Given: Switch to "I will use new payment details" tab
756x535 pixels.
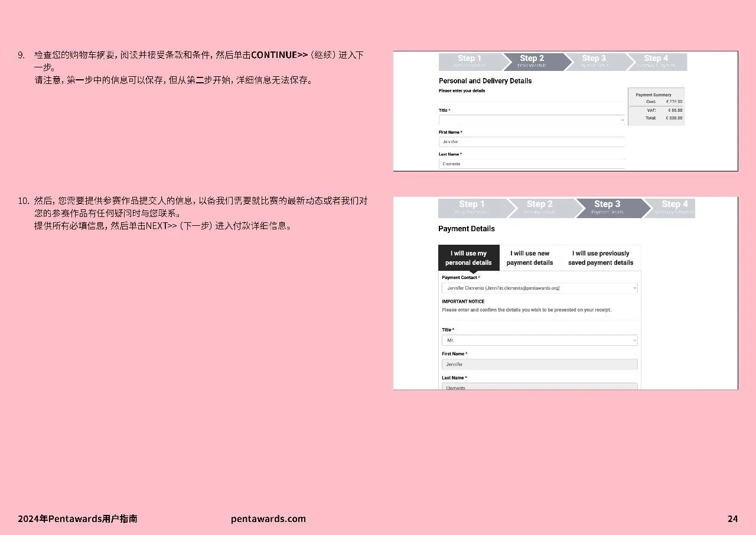Looking at the screenshot, I should coord(530,258).
